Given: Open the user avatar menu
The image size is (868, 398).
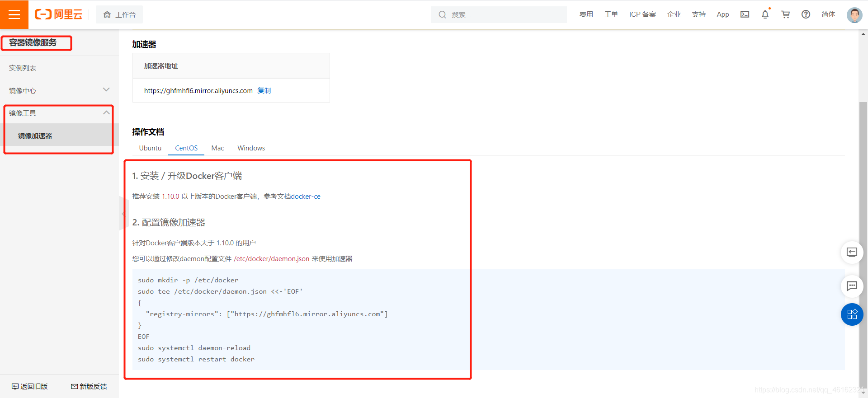Looking at the screenshot, I should [x=854, y=15].
